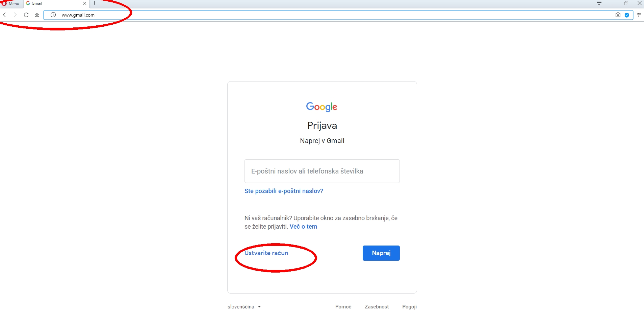Click the 'Ste pozabili e-poštni naslov?' link

[284, 191]
